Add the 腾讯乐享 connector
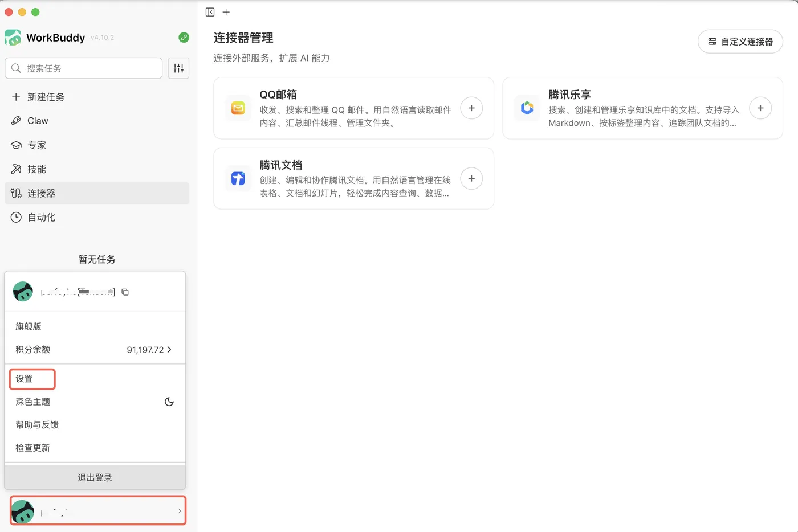The height and width of the screenshot is (532, 798). (x=760, y=108)
